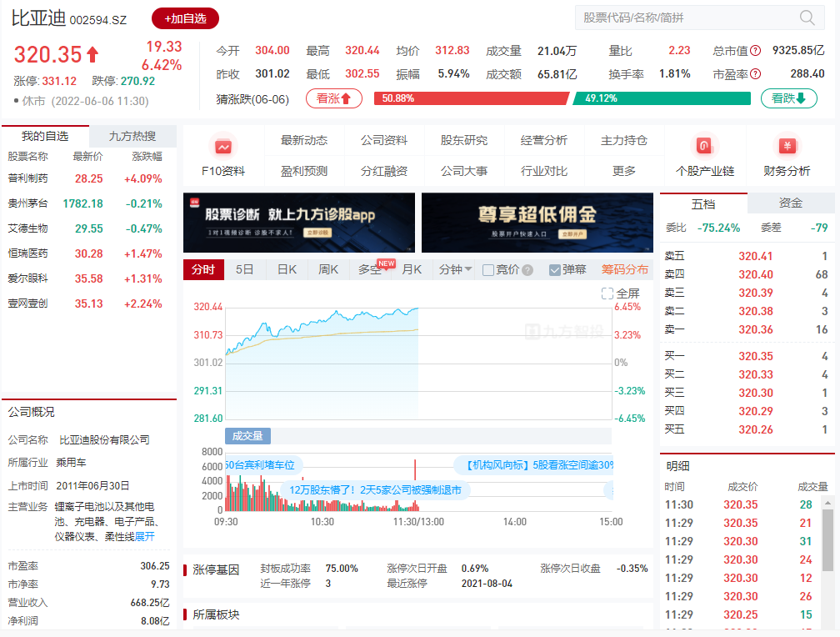Open 分红融资 menu item

[x=384, y=171]
